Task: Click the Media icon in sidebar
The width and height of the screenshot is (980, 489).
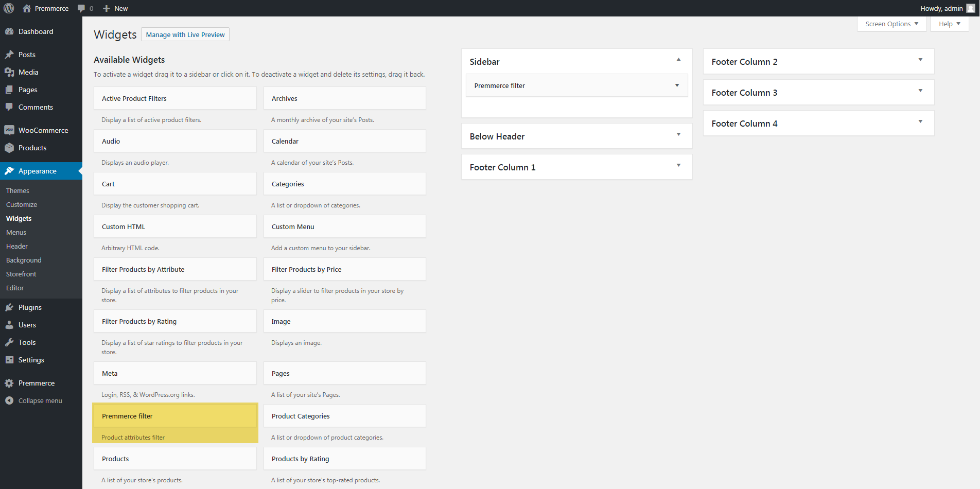Action: [9, 72]
